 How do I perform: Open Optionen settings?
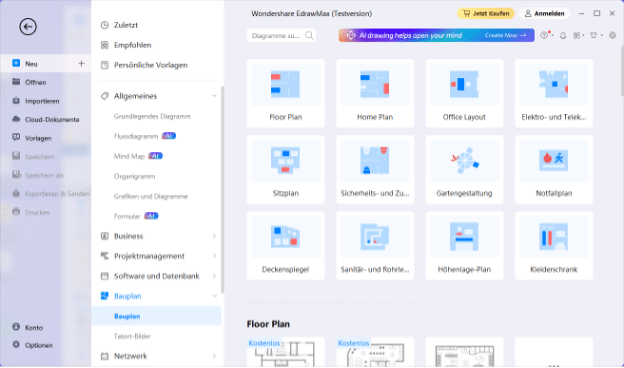(x=32, y=345)
